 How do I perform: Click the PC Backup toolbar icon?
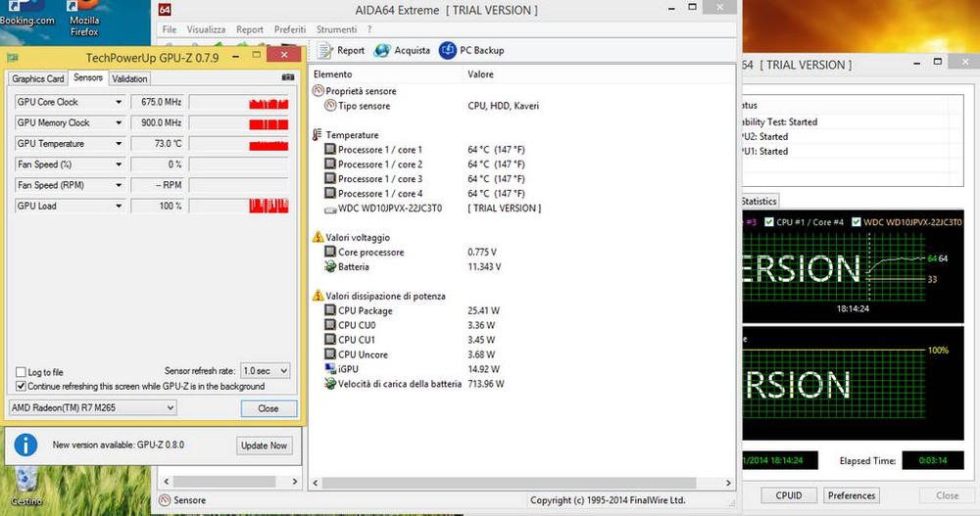point(448,51)
